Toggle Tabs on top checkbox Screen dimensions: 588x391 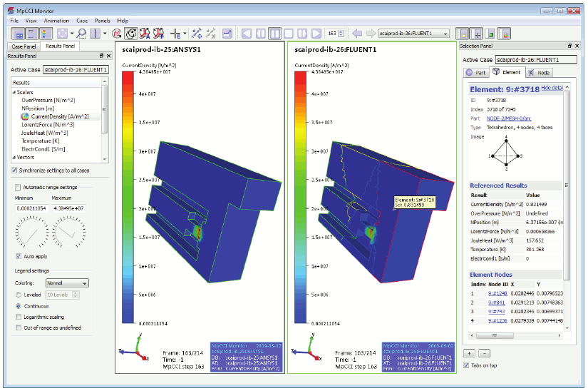pos(466,365)
